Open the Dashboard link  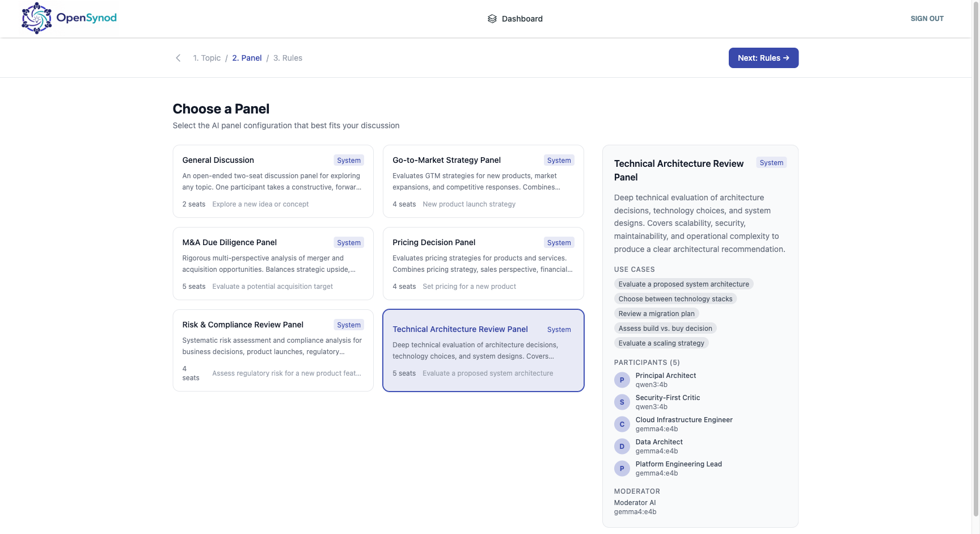[515, 19]
